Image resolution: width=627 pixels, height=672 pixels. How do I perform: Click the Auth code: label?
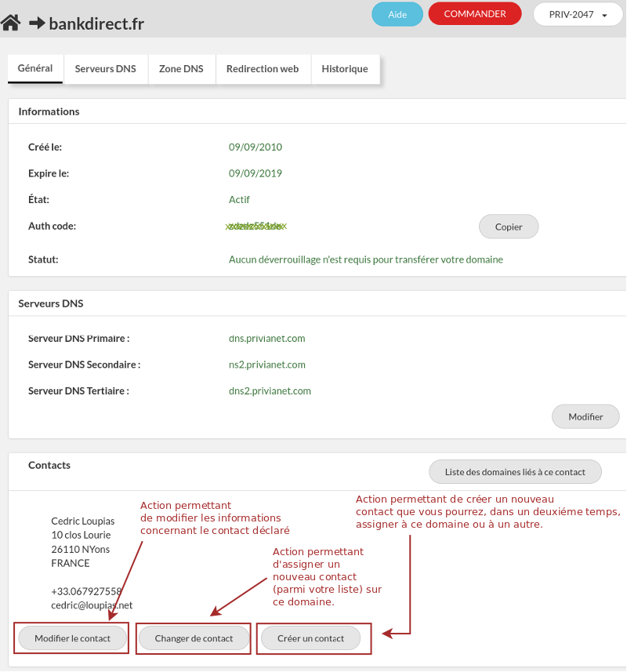click(53, 226)
